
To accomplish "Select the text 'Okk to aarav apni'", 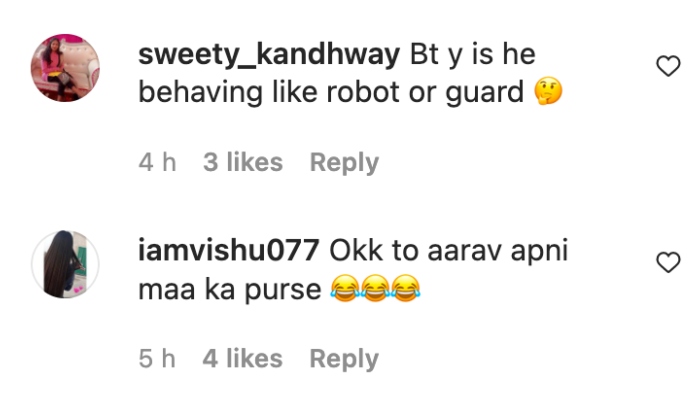I will (x=449, y=251).
